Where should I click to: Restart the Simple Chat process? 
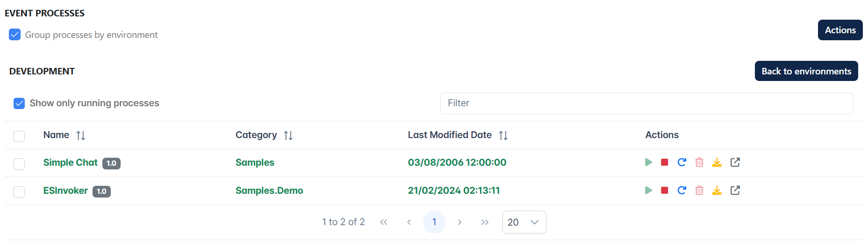pos(682,162)
